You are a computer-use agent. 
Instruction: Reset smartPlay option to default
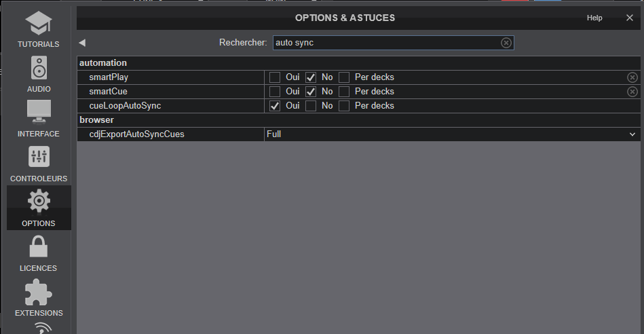(x=632, y=77)
